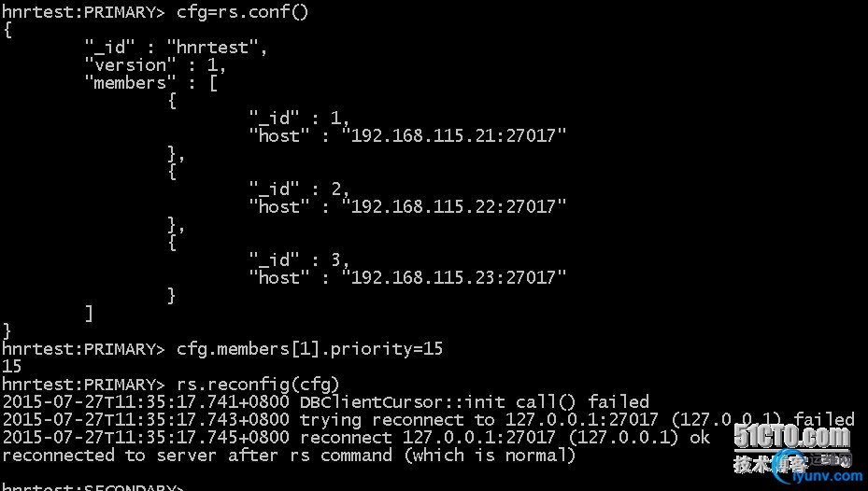Click the "members" array key
The image size is (868, 491).
pyautogui.click(x=130, y=83)
